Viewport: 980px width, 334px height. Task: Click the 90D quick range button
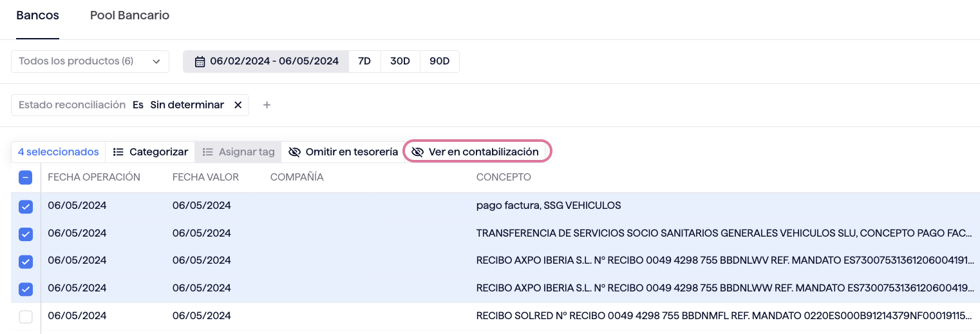tap(439, 62)
